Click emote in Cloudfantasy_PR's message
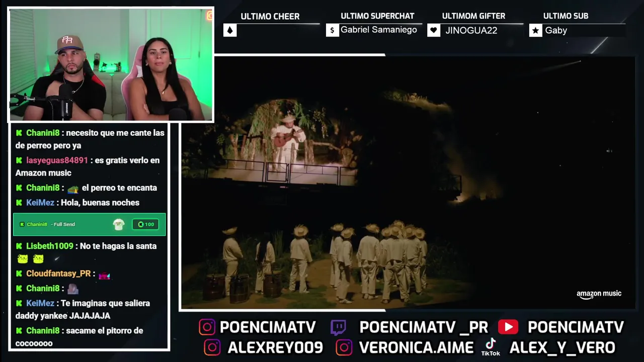The height and width of the screenshot is (362, 644). coord(104,275)
